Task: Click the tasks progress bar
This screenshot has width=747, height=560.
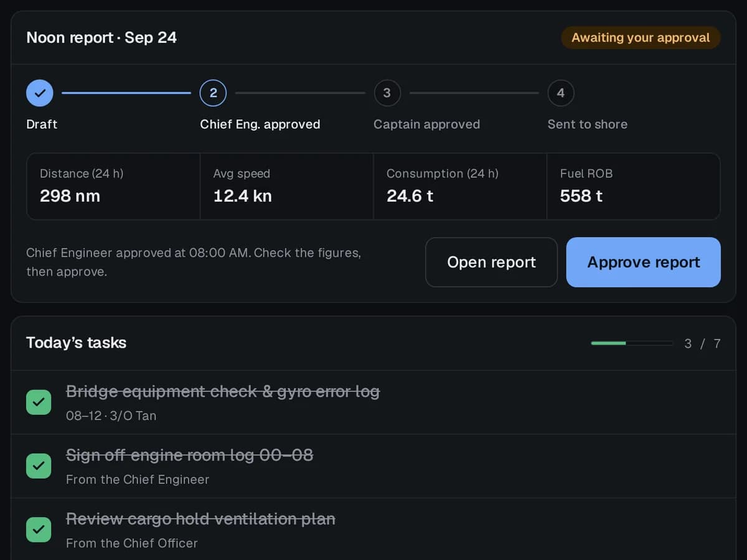Action: pos(632,343)
